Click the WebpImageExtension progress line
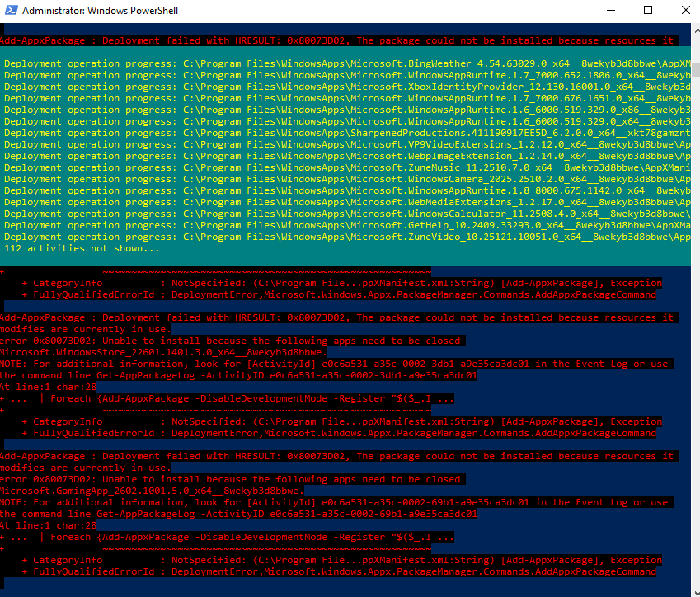The width and height of the screenshot is (700, 597). (347, 157)
